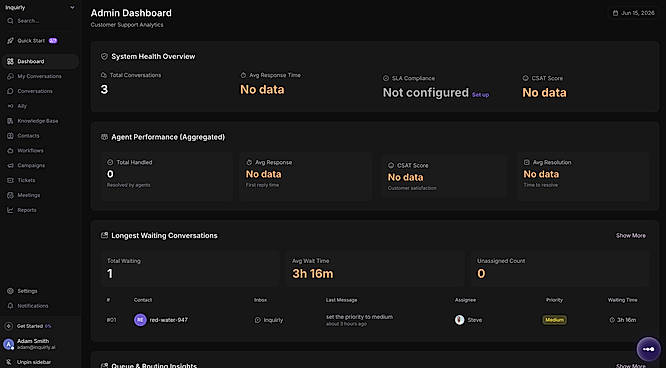The width and height of the screenshot is (666, 368).
Task: Open the Jun 15, 2026 date picker
Action: click(x=633, y=13)
